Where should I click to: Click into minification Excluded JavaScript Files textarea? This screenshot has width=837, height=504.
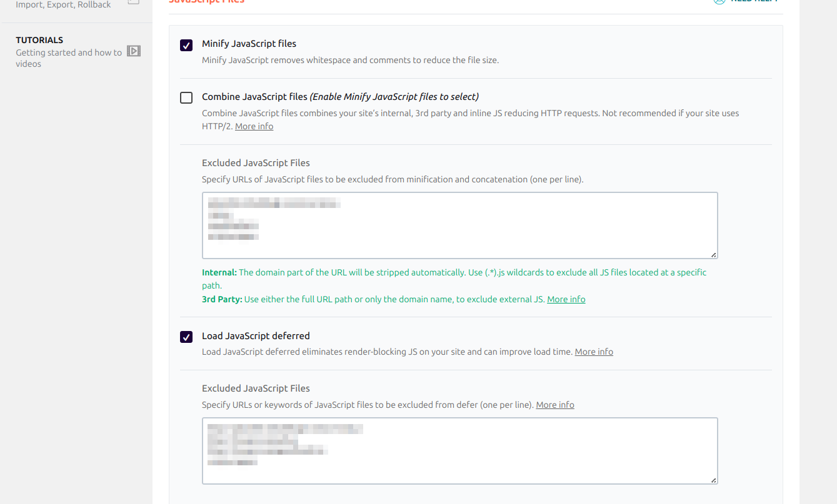pyautogui.click(x=459, y=225)
